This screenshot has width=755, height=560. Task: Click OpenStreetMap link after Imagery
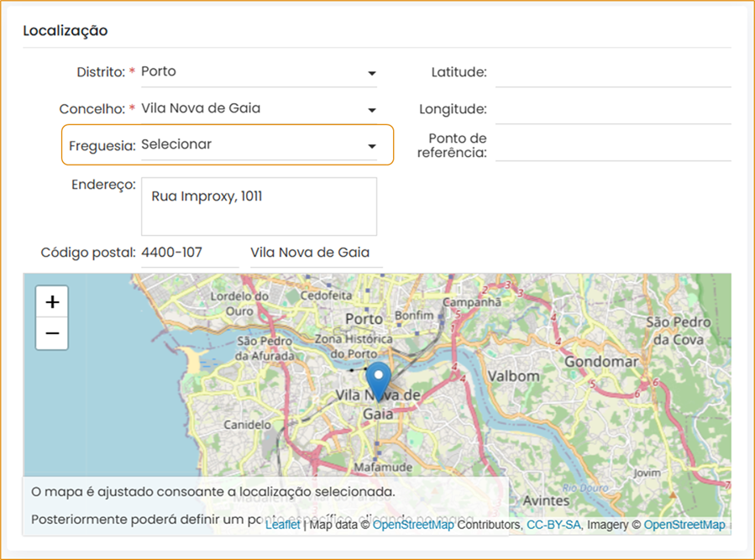point(684,525)
